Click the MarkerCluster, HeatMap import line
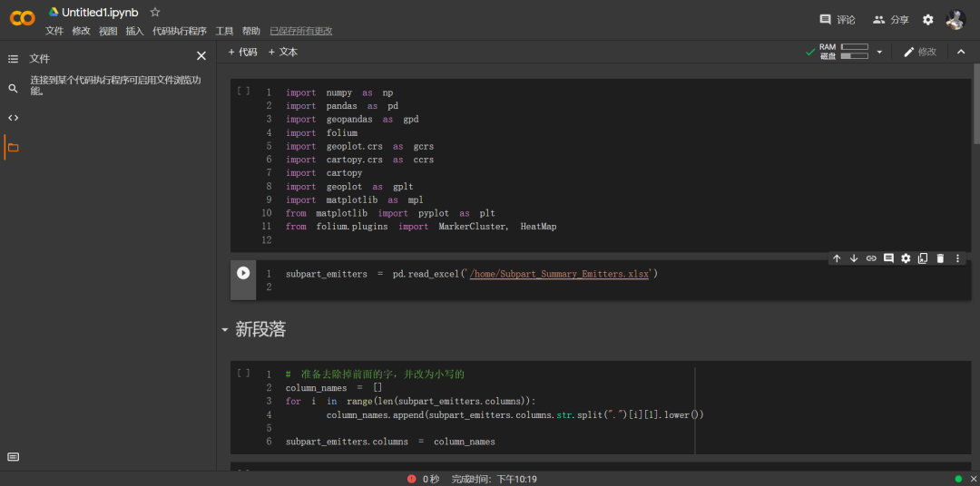Screen dimensions: 980x486 pyautogui.click(x=421, y=227)
